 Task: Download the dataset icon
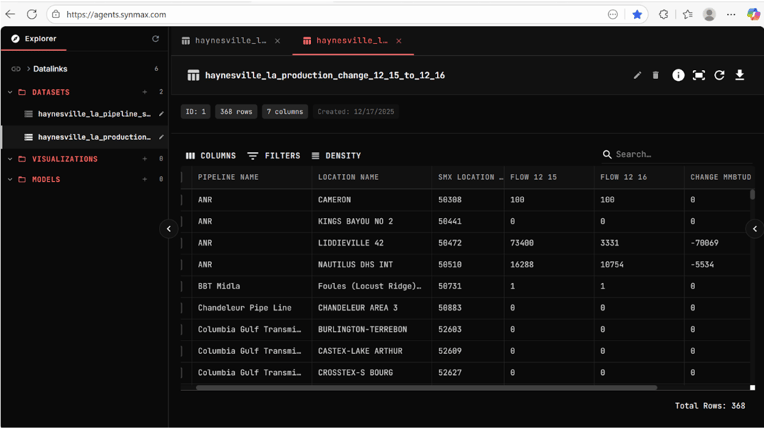(740, 75)
